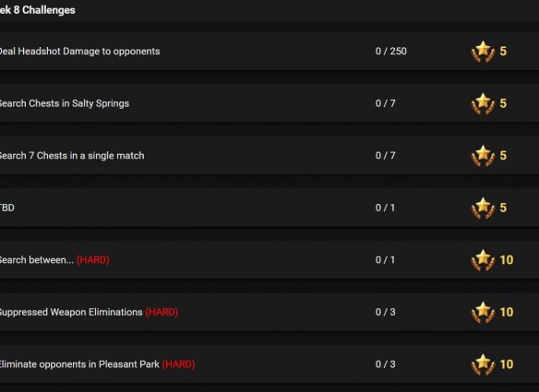Viewport: 539px width, 392px height.
Task: Click the 0 / 250 progress counter
Action: 390,51
